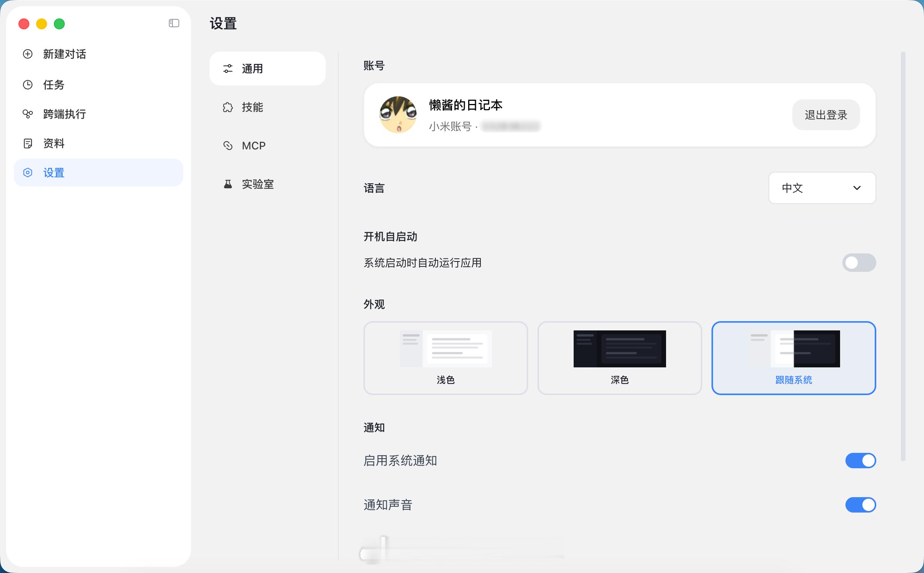Click the flask icon for 实验室

228,184
